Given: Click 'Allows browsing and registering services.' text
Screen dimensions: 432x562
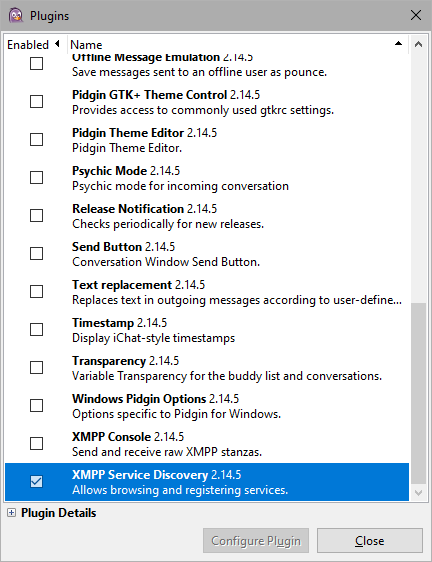Looking at the screenshot, I should pos(180,490).
